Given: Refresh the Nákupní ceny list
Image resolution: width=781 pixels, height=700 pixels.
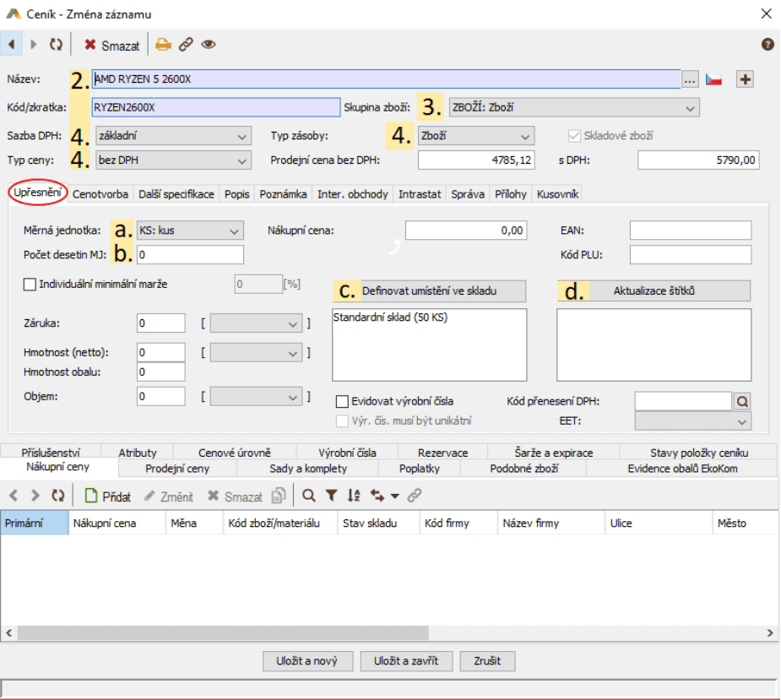Looking at the screenshot, I should 57,495.
